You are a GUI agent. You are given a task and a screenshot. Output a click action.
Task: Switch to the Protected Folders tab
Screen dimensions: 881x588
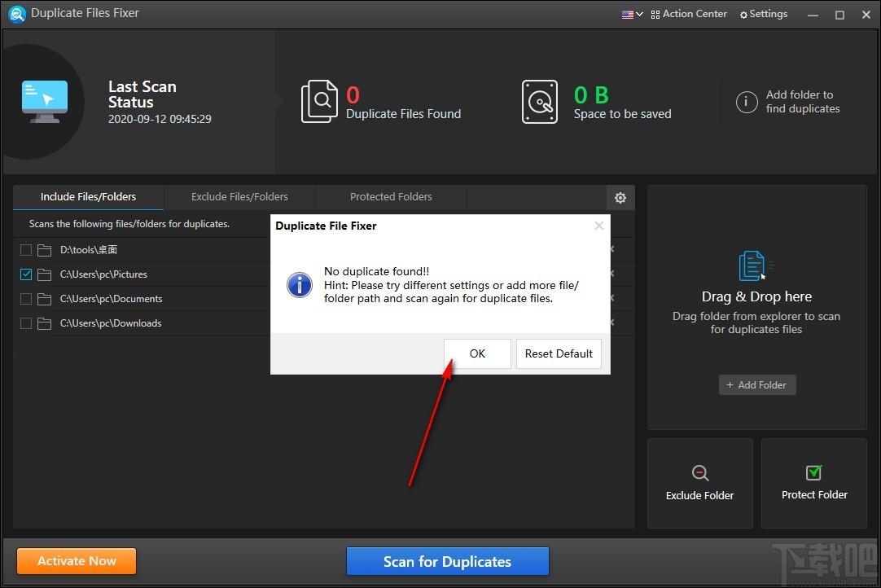tap(391, 197)
